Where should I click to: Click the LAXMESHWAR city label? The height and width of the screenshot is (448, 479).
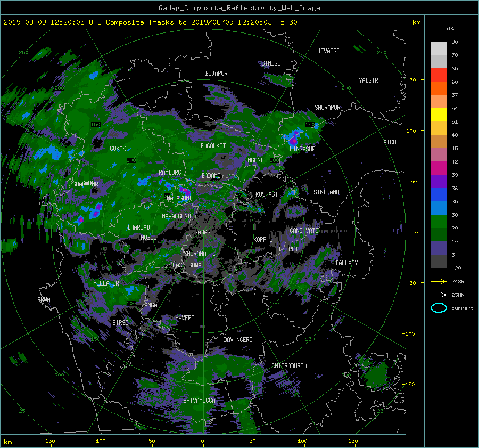click(x=188, y=265)
